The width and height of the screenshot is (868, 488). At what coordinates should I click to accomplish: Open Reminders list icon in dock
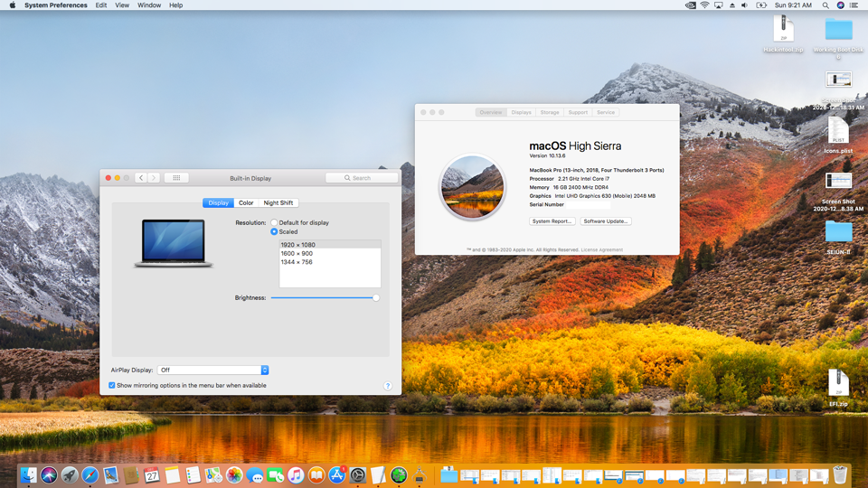point(193,474)
